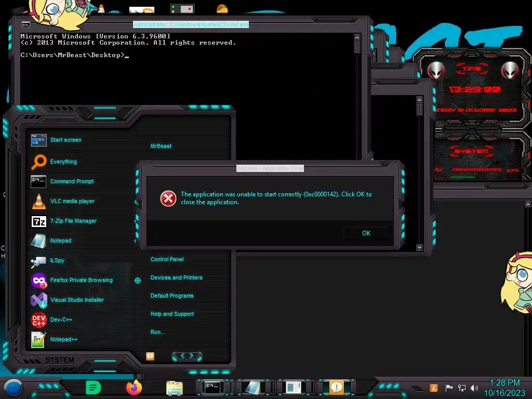Click the 'cmd.exe - Application Error' dialog title
532x399 pixels.
[270, 168]
